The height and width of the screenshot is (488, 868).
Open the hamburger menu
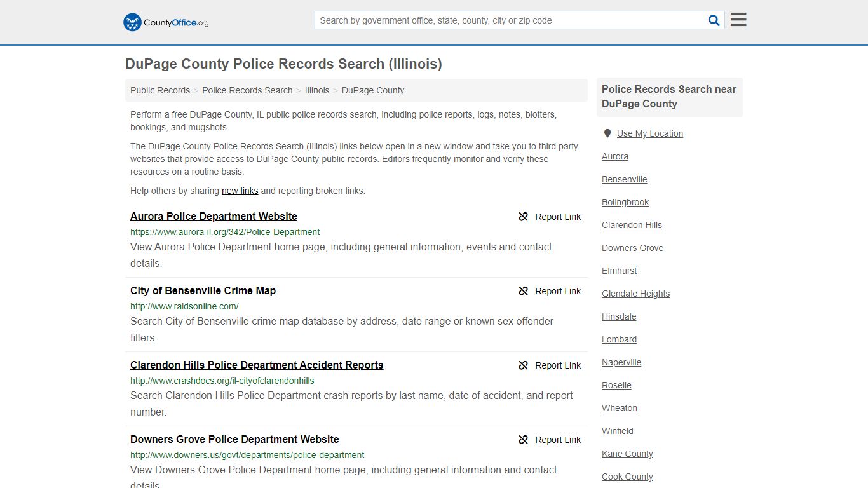738,20
